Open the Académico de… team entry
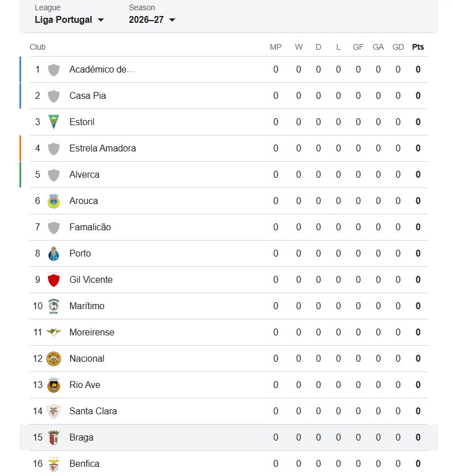This screenshot has width=453, height=476. click(x=102, y=70)
